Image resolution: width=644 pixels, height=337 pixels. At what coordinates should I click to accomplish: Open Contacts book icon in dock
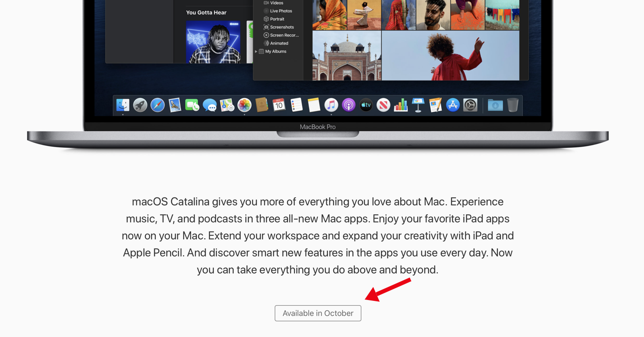tap(261, 105)
